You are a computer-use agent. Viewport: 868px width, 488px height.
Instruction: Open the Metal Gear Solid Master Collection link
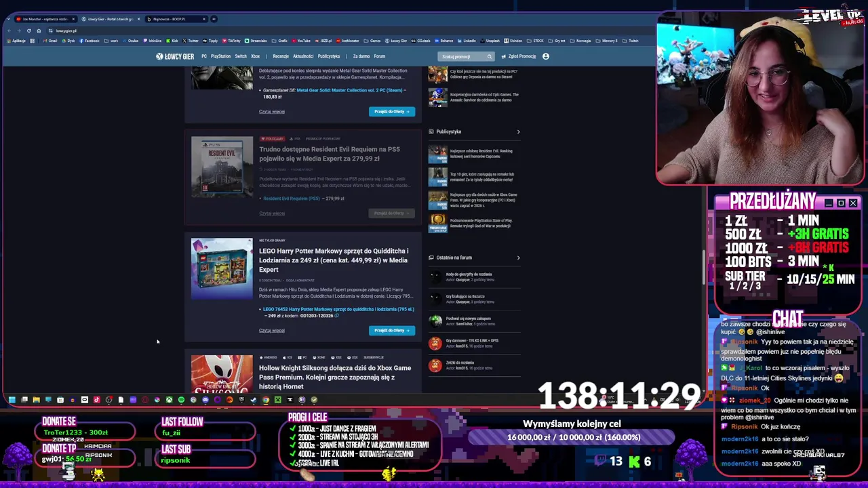pos(350,90)
